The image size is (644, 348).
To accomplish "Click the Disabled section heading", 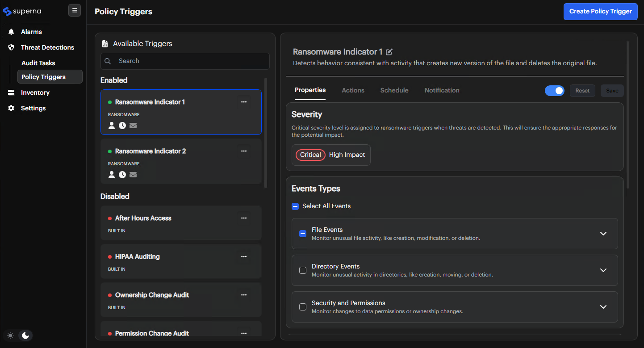I will pos(115,197).
